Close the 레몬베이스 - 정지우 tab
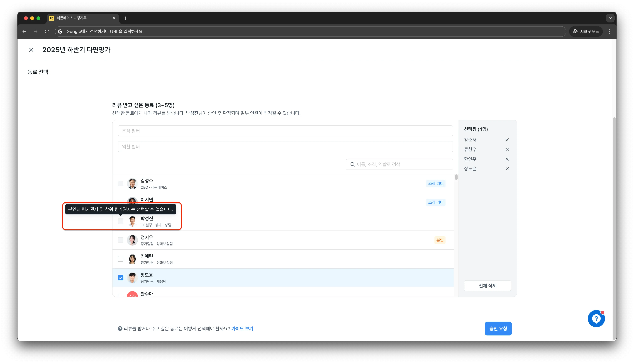This screenshot has height=364, width=634. 114,18
